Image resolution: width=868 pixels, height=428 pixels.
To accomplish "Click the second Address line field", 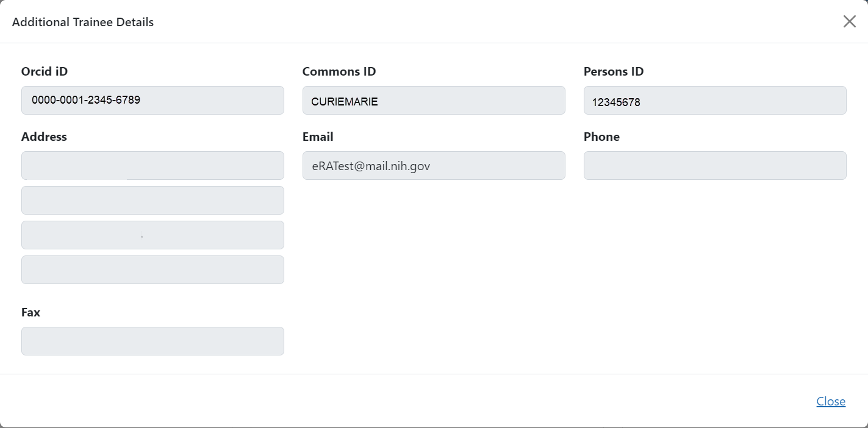I will tap(152, 200).
